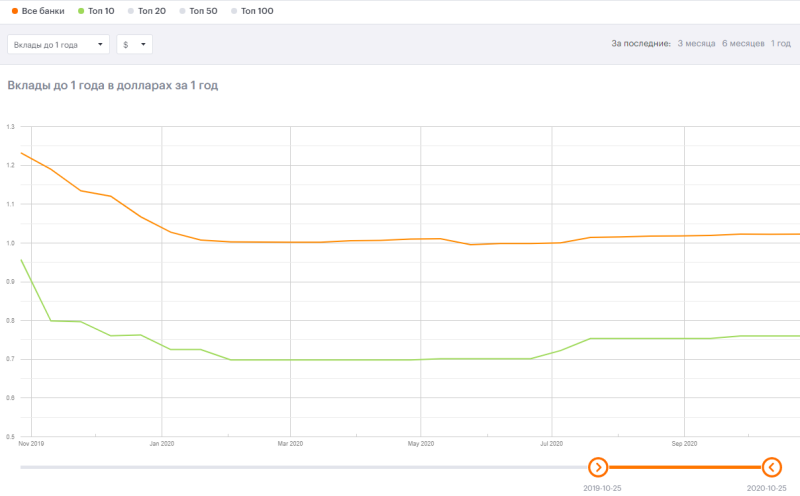Select the '3 месяца' period
The image size is (800, 496).
point(694,44)
